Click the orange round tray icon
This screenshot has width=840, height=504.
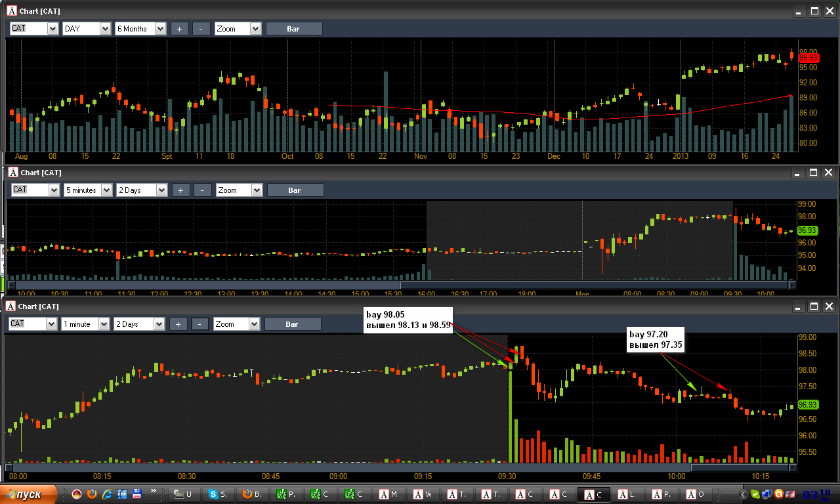779,494
